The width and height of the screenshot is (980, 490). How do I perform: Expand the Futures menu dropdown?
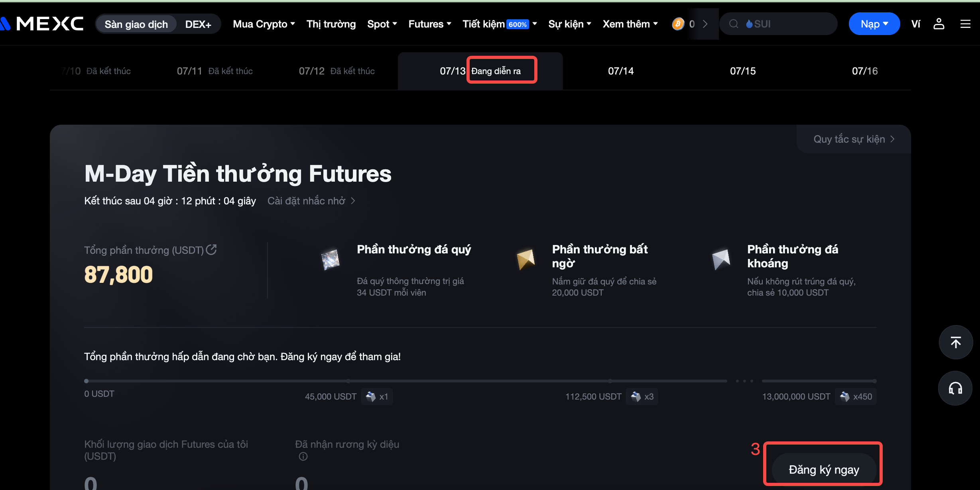pyautogui.click(x=430, y=24)
